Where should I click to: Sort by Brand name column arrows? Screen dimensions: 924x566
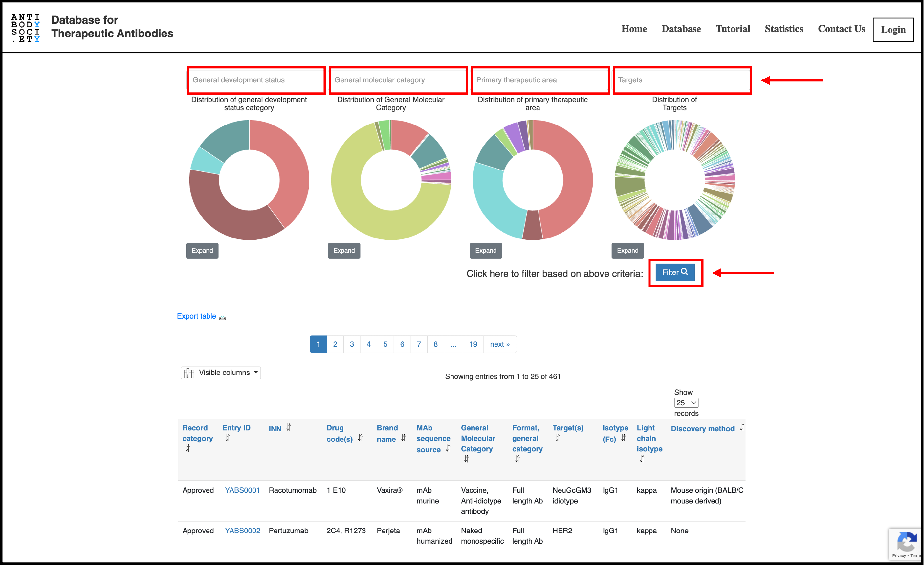403,438
